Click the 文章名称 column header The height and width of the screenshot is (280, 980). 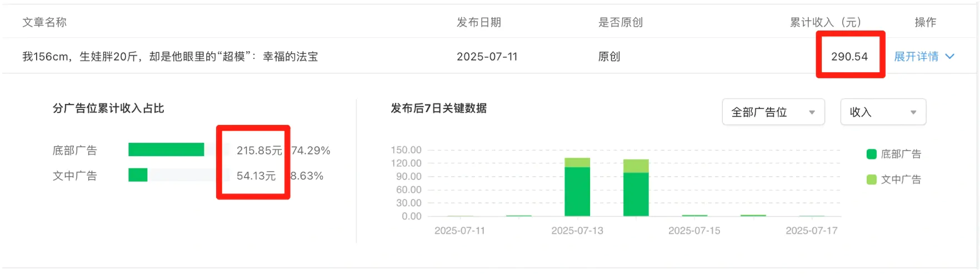[x=44, y=22]
